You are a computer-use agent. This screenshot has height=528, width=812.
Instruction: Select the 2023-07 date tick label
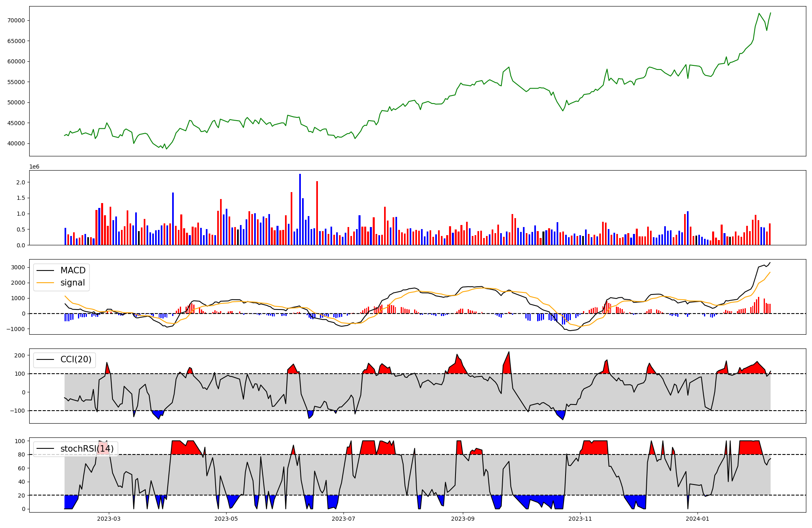[343, 518]
